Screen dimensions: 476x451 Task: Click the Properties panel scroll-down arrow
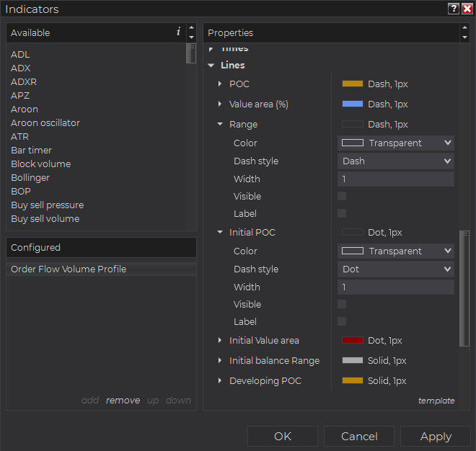464,37
